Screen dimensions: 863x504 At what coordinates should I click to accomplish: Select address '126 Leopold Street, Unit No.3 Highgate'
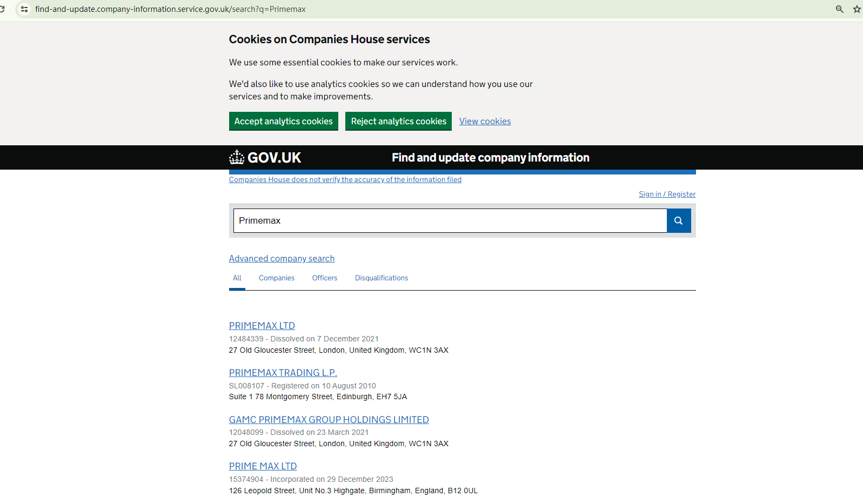pyautogui.click(x=297, y=490)
